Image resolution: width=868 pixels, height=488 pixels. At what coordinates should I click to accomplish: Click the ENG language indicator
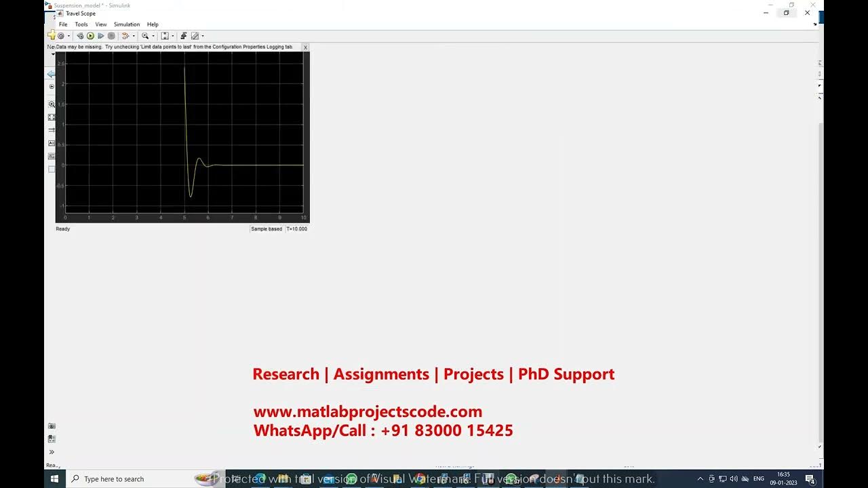(x=759, y=479)
